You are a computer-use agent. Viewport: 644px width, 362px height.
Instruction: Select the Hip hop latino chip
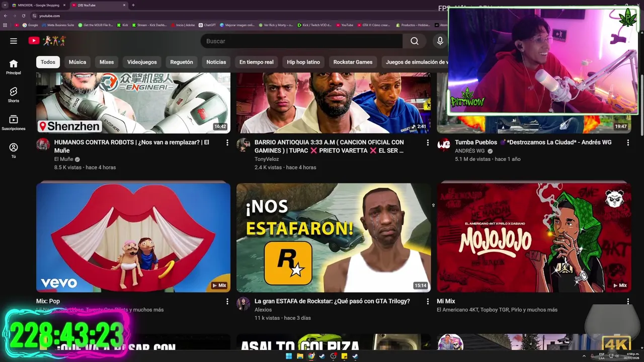point(303,62)
